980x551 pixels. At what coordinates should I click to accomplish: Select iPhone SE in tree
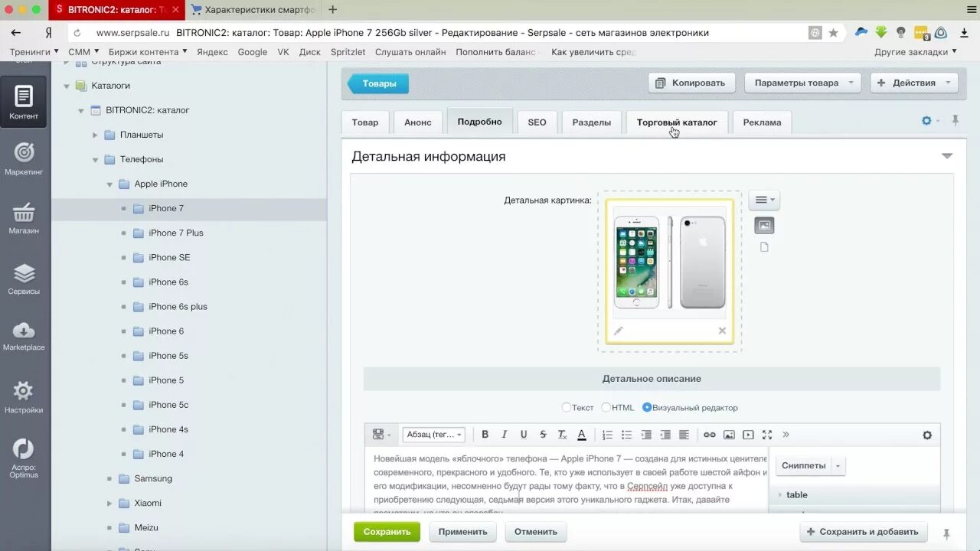coord(169,257)
